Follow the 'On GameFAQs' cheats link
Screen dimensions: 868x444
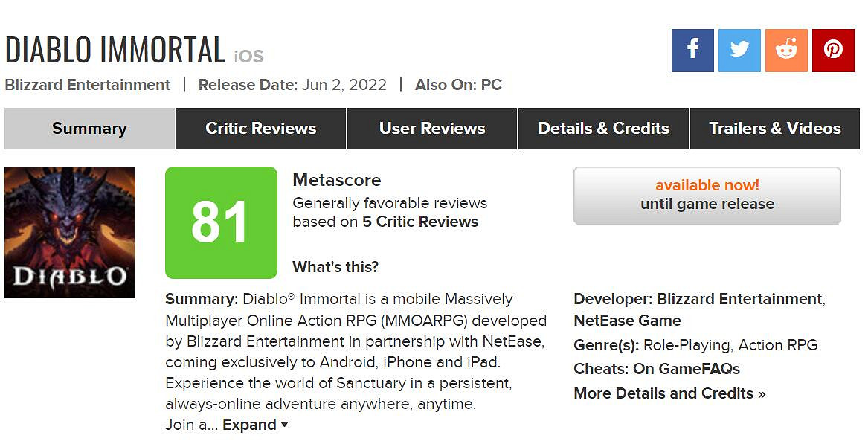(x=687, y=369)
